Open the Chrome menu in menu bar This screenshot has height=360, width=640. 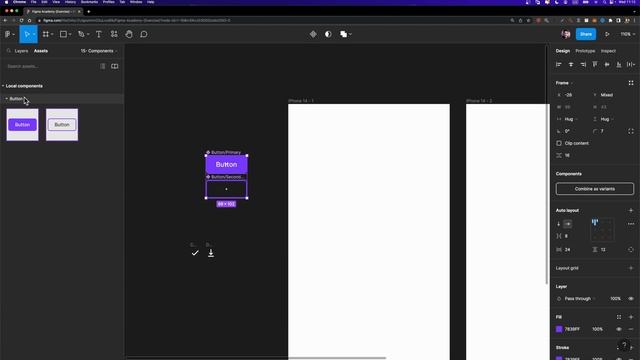click(x=19, y=2)
